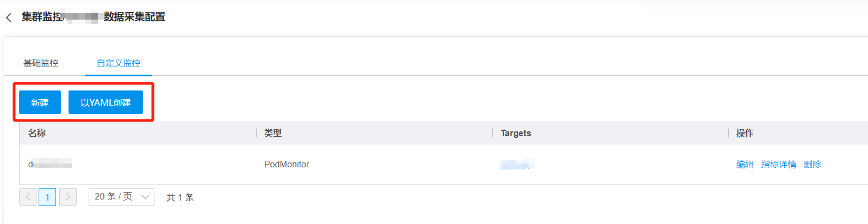Screen dimensions: 868x224
Task: Expand the 20 条/页 page size dropdown
Action: pos(121,197)
